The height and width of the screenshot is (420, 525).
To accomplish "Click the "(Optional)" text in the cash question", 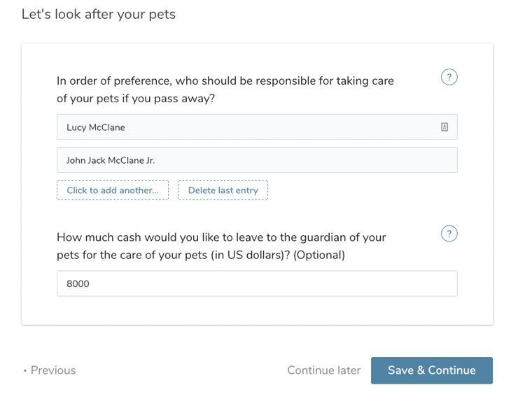I will tap(319, 255).
